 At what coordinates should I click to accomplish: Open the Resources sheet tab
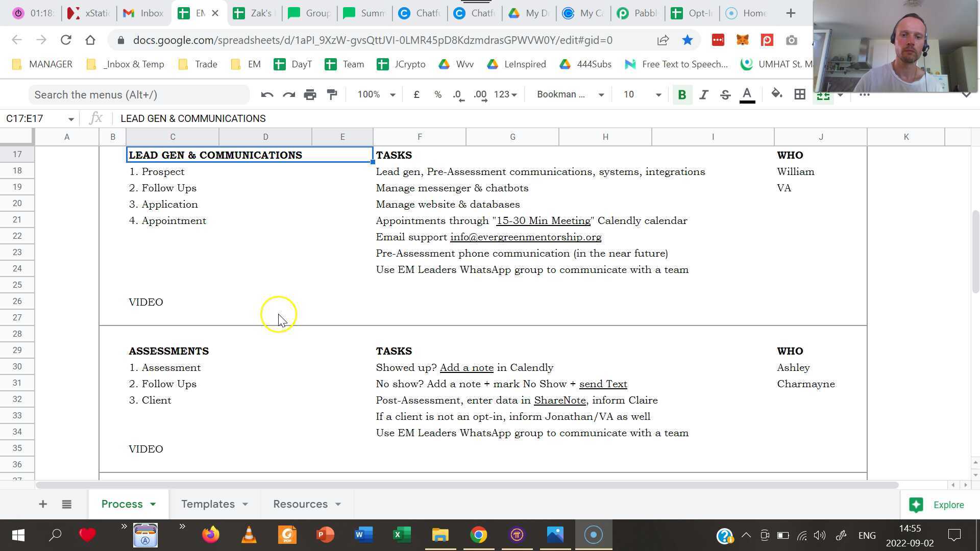pyautogui.click(x=301, y=504)
